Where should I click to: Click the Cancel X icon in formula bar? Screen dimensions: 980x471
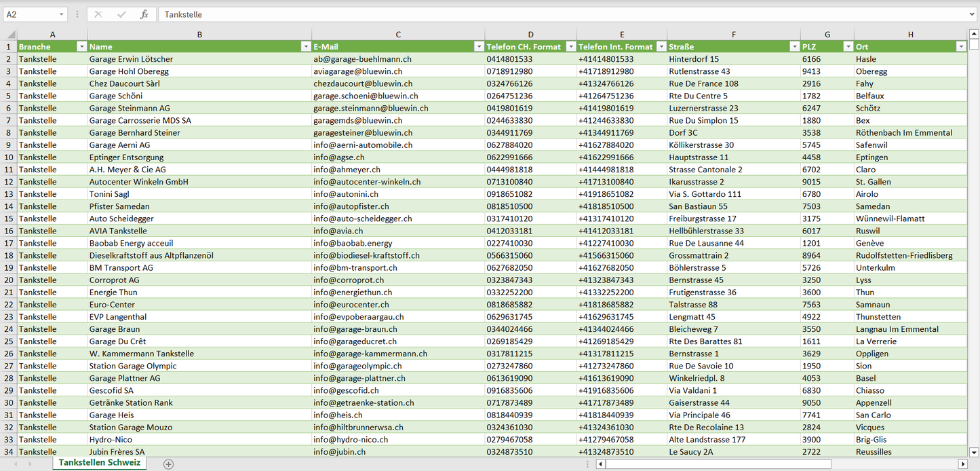coord(98,14)
